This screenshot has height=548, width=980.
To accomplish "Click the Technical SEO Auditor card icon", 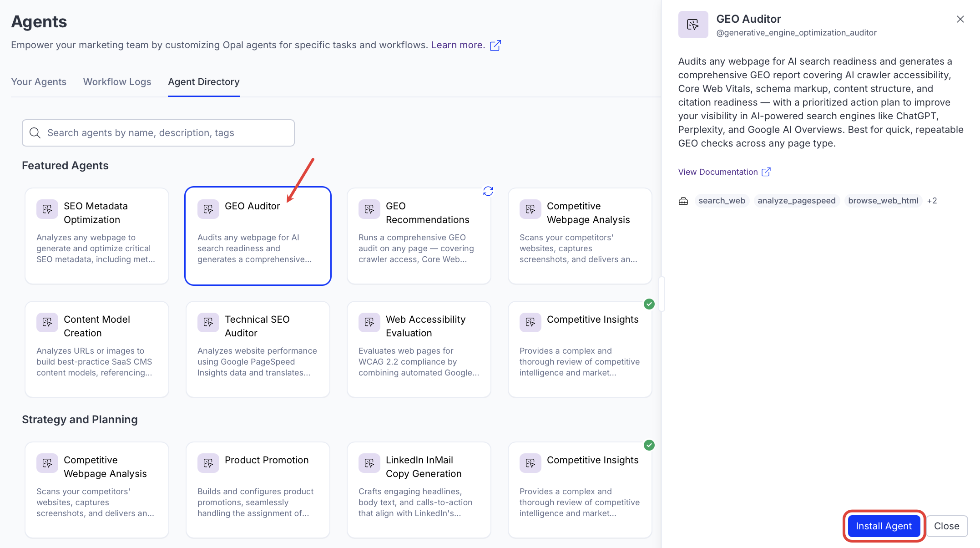I will click(208, 322).
